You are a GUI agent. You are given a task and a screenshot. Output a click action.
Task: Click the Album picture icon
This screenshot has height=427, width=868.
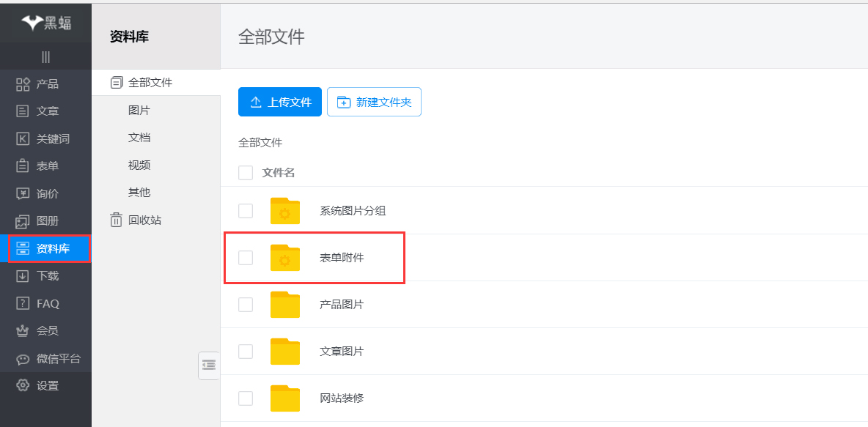(x=23, y=221)
